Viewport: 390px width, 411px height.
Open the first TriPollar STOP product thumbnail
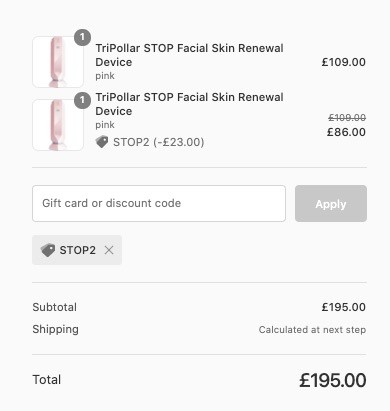click(x=58, y=62)
